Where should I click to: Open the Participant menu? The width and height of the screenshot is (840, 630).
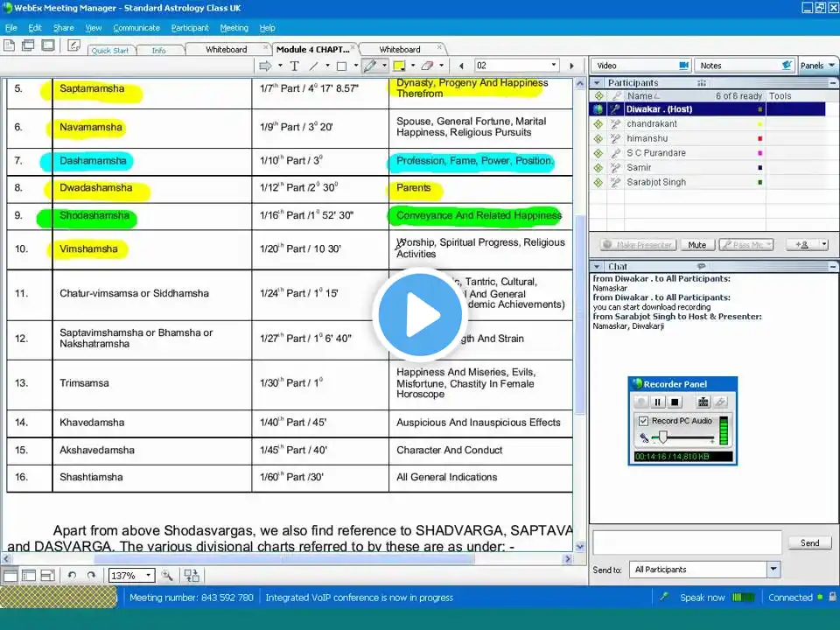(190, 28)
